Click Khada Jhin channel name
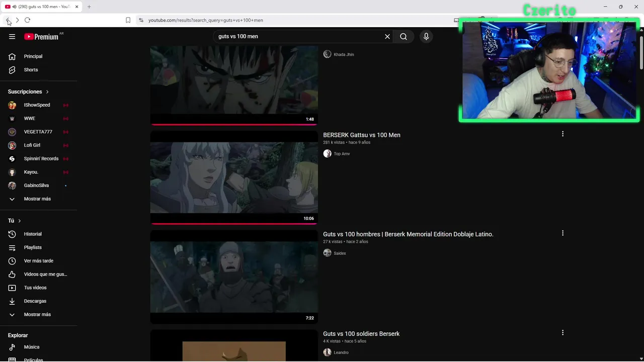 coord(344,54)
